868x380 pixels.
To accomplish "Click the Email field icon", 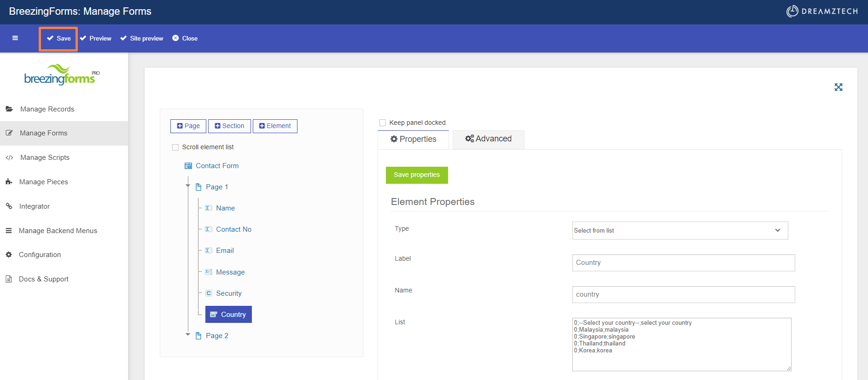I will pyautogui.click(x=209, y=251).
